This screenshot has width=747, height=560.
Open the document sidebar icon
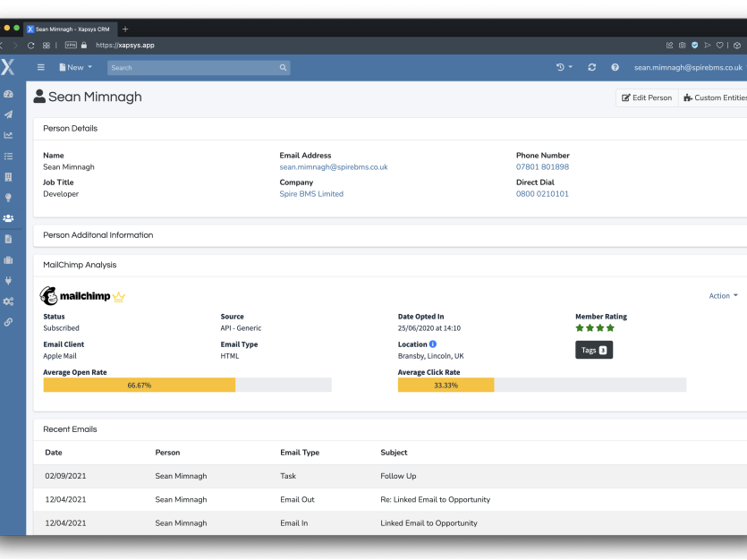pos(9,239)
